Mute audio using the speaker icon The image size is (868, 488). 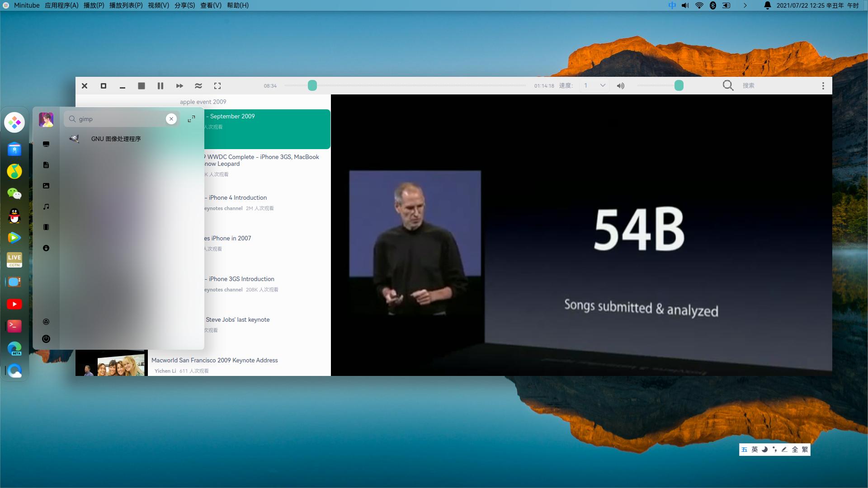click(621, 86)
